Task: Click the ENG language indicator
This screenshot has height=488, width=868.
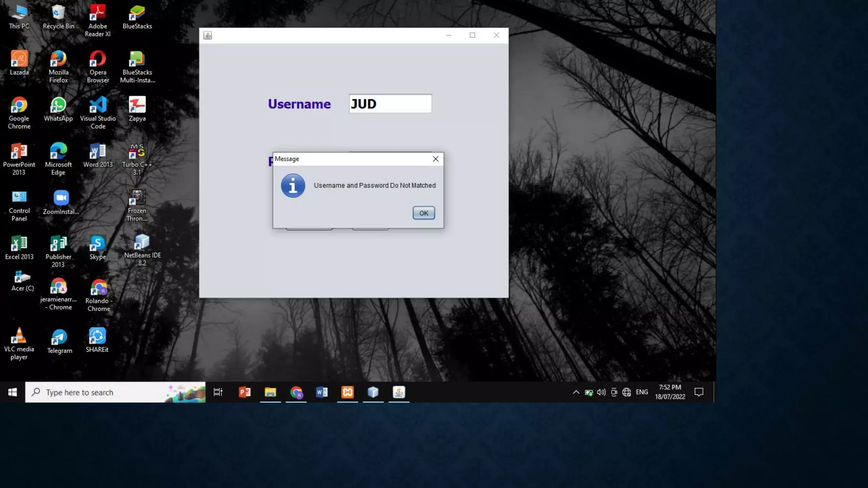Action: click(x=642, y=392)
